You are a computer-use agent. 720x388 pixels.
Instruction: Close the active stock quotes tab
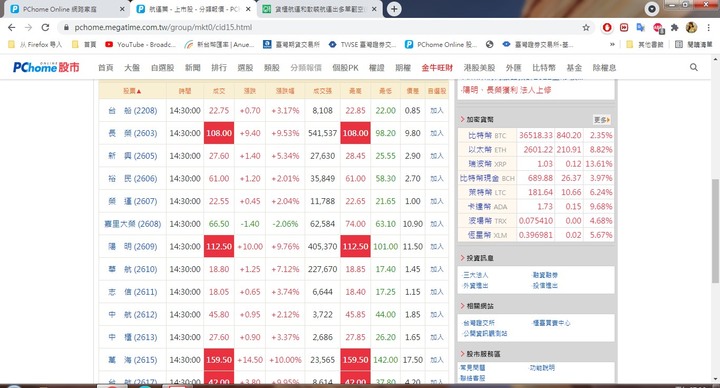pyautogui.click(x=248, y=9)
